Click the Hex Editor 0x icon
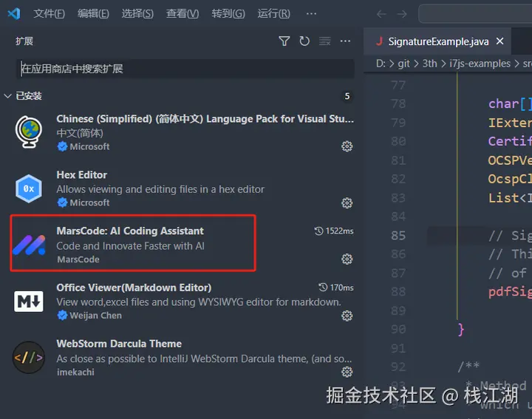 29,188
